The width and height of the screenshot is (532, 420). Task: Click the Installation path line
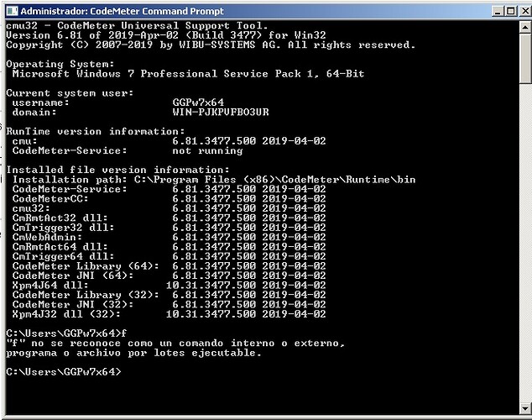214,180
